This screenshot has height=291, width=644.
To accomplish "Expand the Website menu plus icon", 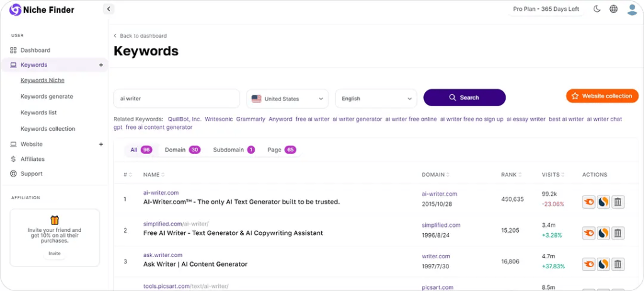I will pyautogui.click(x=101, y=144).
